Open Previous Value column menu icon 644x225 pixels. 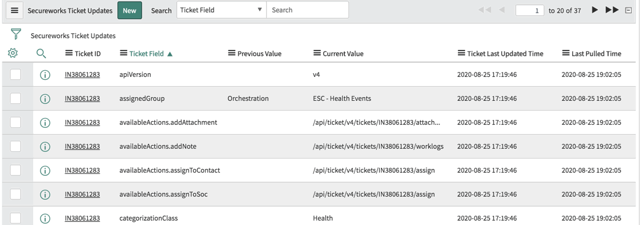click(232, 53)
